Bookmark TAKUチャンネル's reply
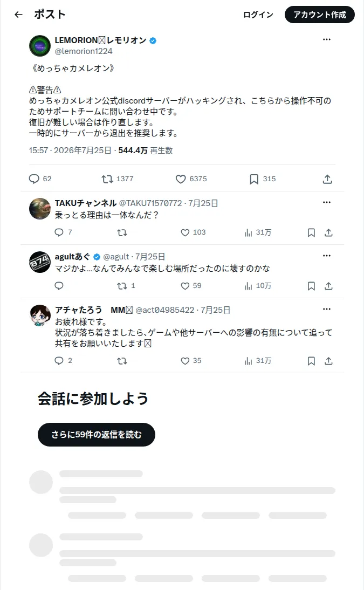Viewport: 364px width, 590px height. tap(311, 232)
